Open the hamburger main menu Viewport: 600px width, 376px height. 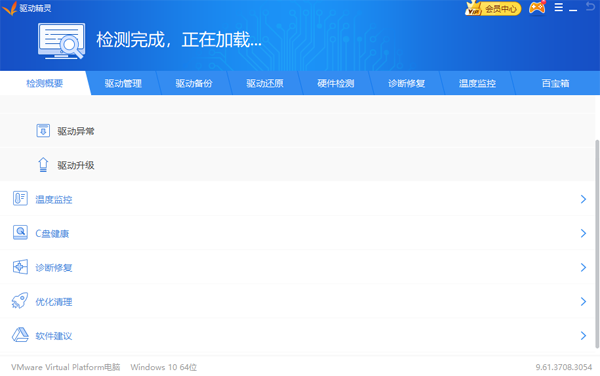point(559,8)
